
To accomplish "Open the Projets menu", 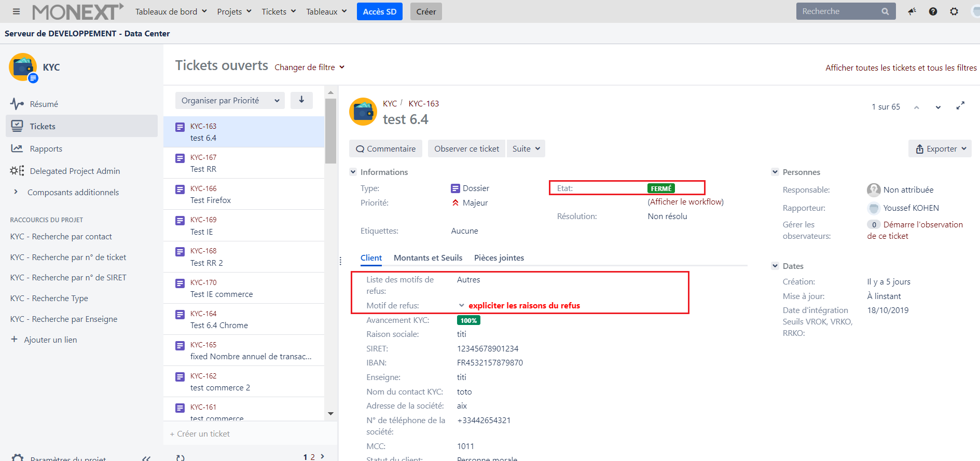I will [234, 11].
